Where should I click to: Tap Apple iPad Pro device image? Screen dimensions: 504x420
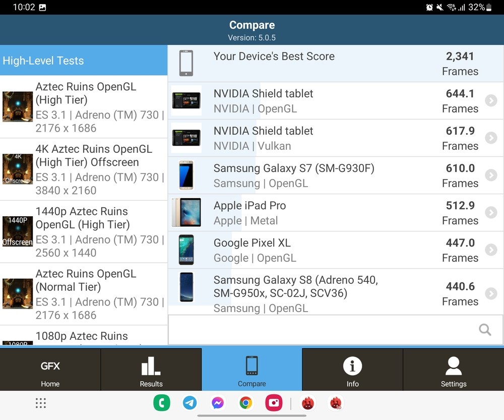tap(186, 212)
